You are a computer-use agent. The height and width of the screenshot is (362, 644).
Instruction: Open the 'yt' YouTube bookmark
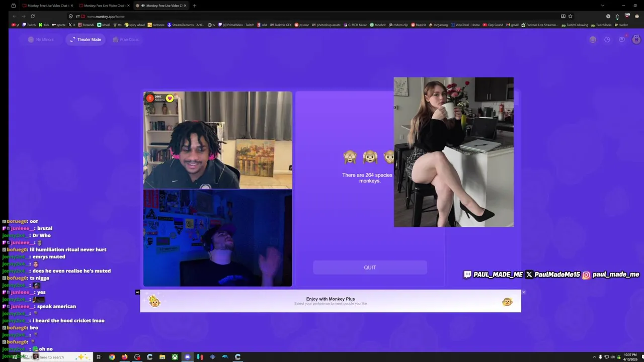(15, 25)
